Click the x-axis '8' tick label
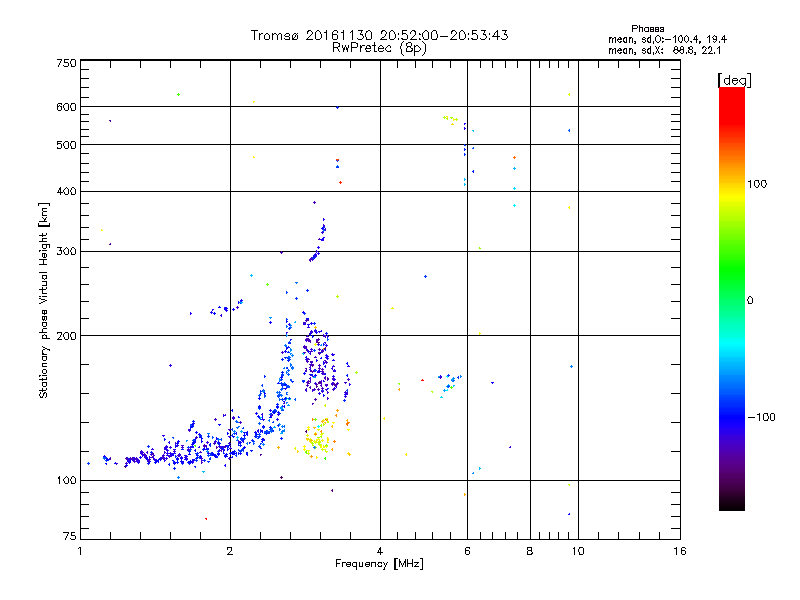The image size is (800, 600). tap(530, 551)
